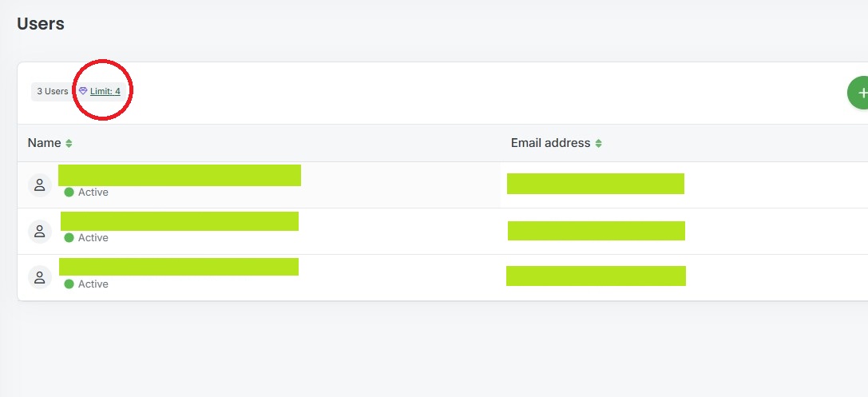The width and height of the screenshot is (868, 397).
Task: Click the second user's redacted email address
Action: coord(597,231)
